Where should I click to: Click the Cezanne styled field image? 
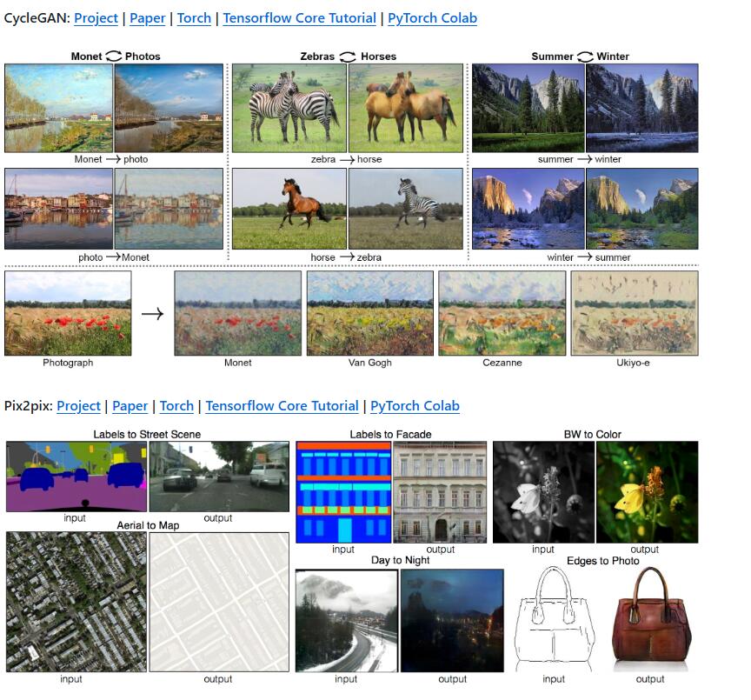click(x=502, y=313)
